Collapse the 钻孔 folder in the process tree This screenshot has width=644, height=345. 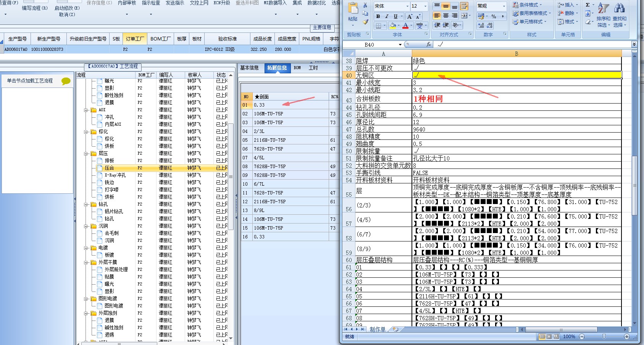coord(86,204)
